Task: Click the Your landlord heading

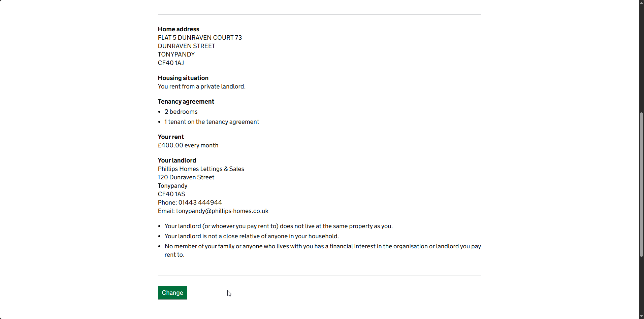Action: point(177,161)
